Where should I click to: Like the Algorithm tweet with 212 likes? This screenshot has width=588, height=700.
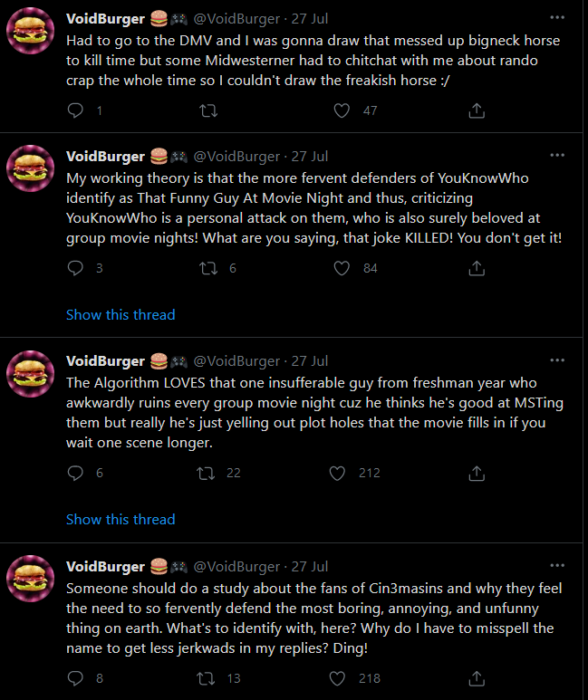click(x=337, y=473)
